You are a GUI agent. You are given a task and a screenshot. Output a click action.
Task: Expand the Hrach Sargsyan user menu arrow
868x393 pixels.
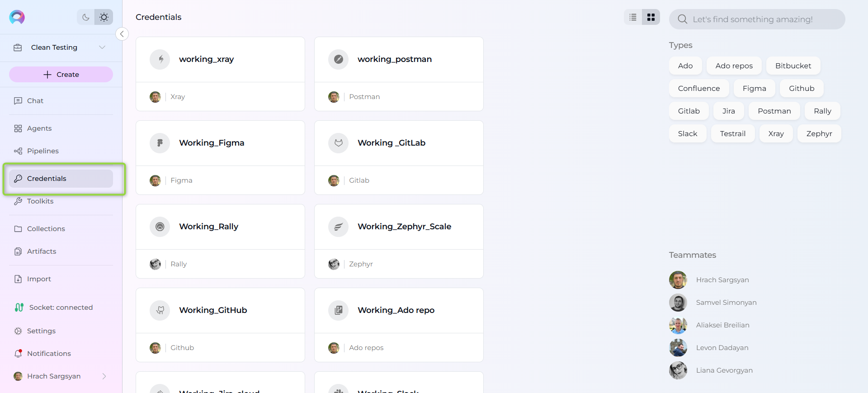coord(104,376)
